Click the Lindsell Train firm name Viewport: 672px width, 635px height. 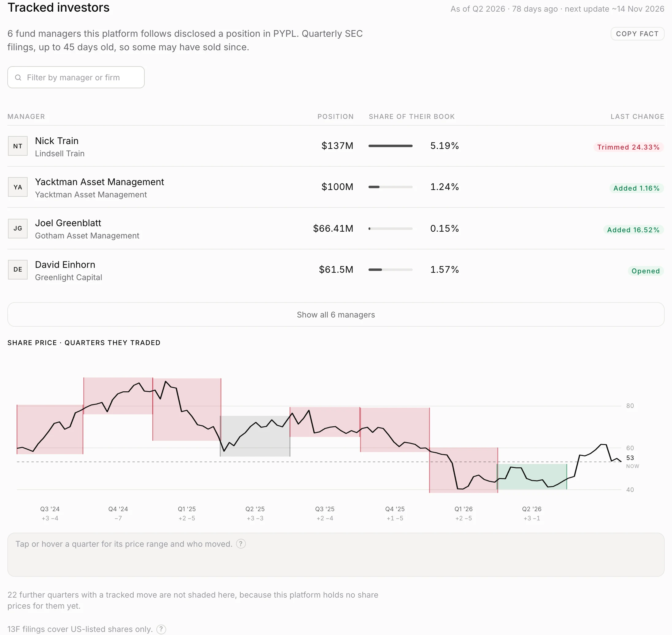(59, 154)
